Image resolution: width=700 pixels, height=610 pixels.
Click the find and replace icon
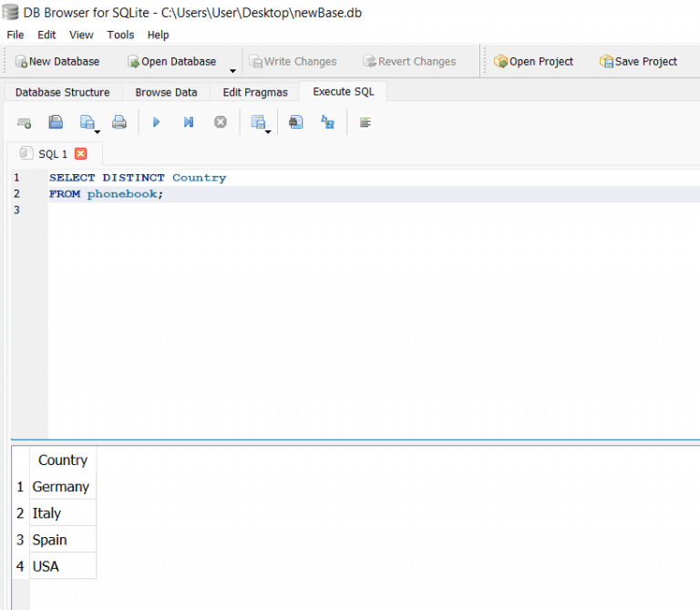coord(328,122)
